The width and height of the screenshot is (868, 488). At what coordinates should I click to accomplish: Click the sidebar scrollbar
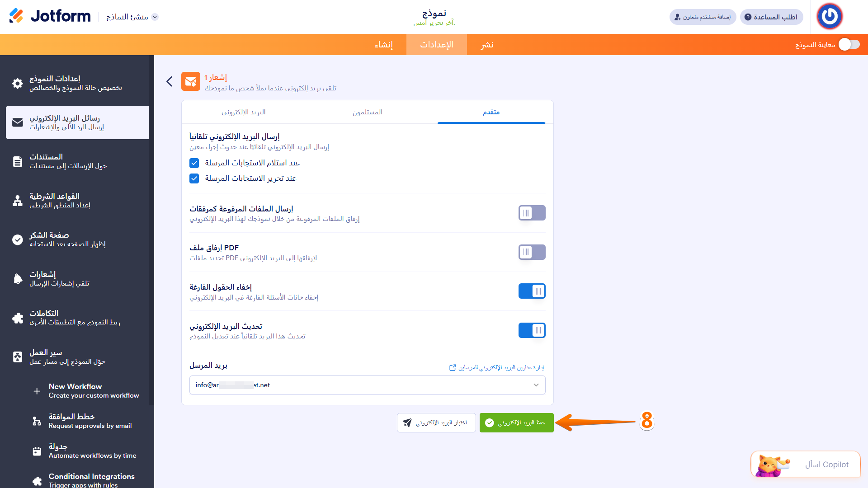click(x=151, y=230)
